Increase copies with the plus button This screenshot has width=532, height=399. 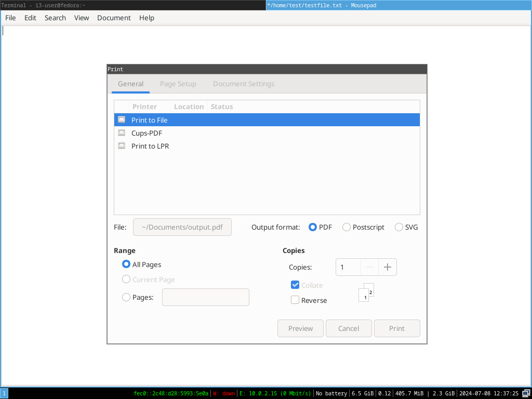387,267
